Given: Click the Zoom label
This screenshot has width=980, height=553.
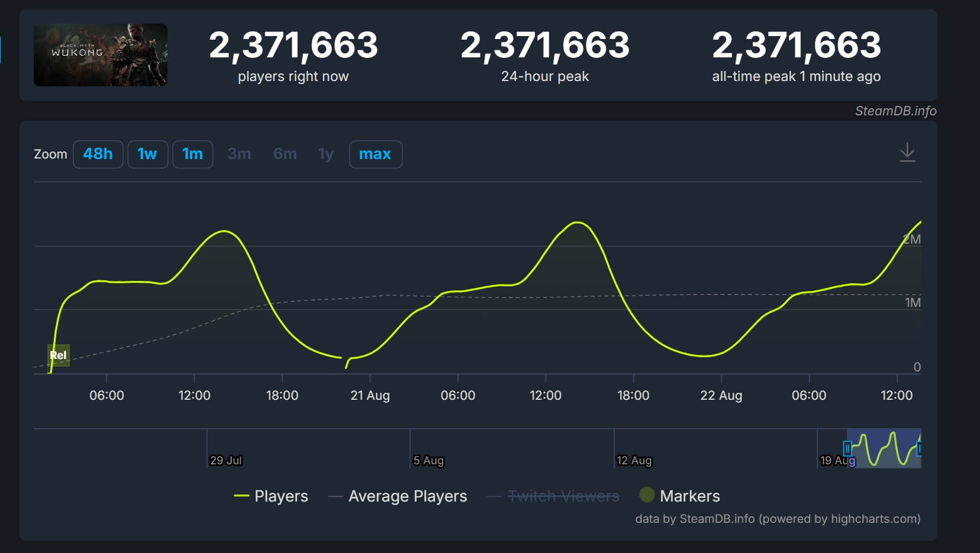Looking at the screenshot, I should [x=50, y=154].
